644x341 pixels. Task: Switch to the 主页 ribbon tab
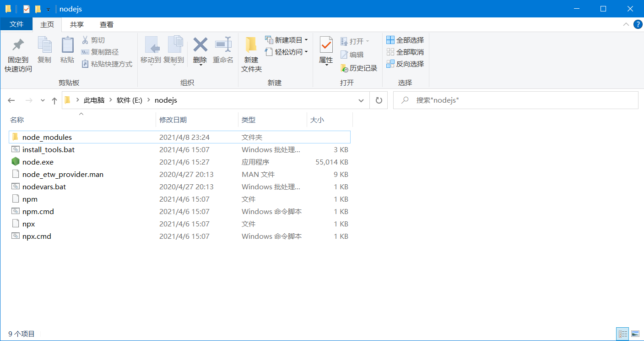coord(47,25)
